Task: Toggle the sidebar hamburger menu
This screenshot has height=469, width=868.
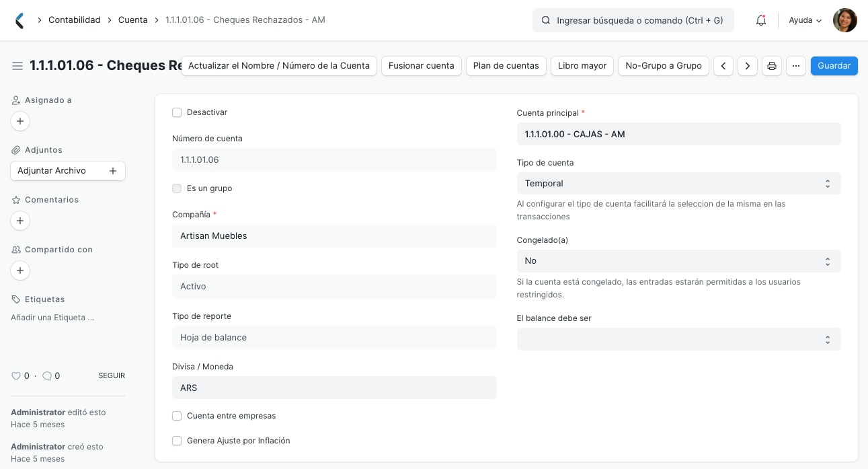Action: pos(17,65)
